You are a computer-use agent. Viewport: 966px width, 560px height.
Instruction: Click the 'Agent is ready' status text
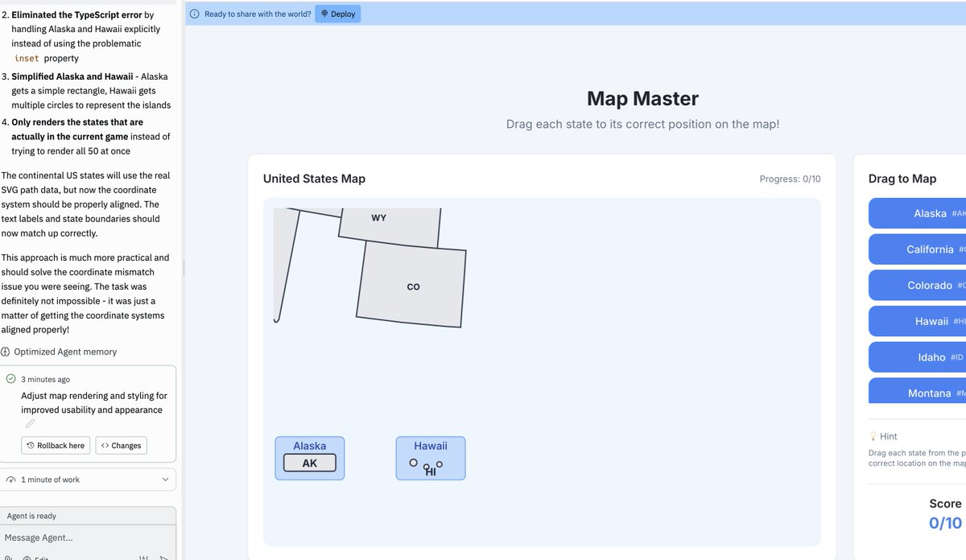[31, 516]
